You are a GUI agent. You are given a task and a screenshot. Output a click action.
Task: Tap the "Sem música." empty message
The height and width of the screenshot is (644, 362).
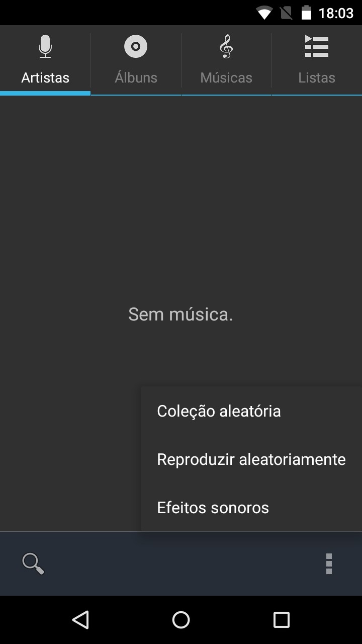tap(181, 314)
